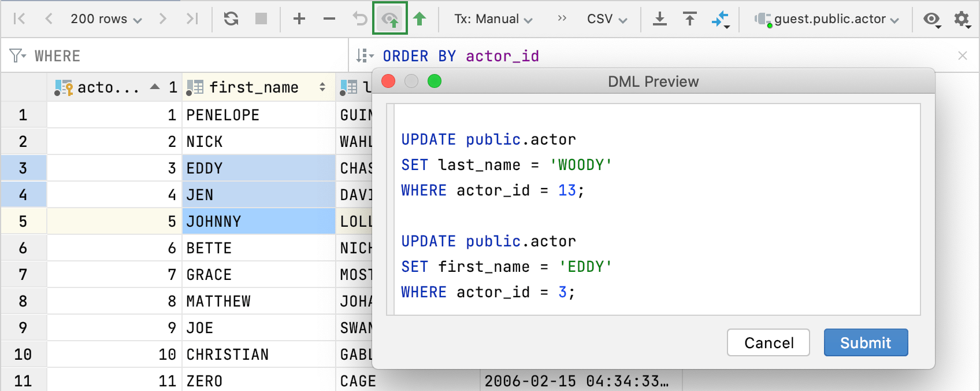Zoom DML Preview with green button

coord(435,81)
